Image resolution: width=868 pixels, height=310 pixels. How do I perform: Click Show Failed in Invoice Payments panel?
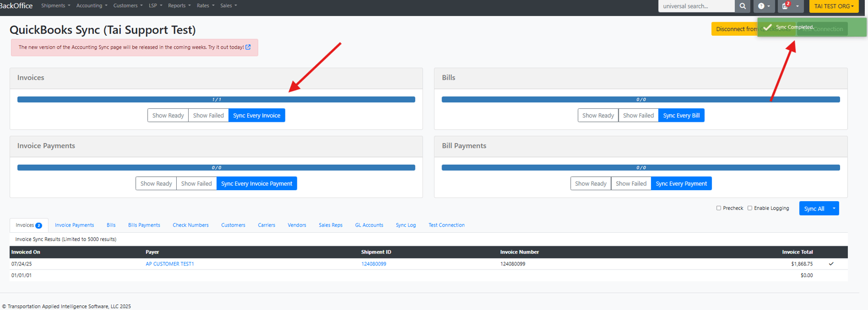point(196,184)
